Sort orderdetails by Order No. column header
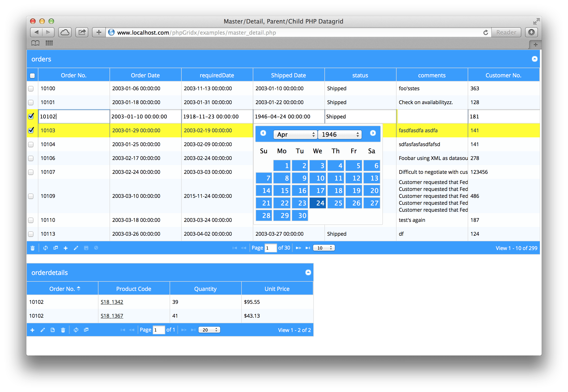The image size is (568, 392). click(x=62, y=289)
